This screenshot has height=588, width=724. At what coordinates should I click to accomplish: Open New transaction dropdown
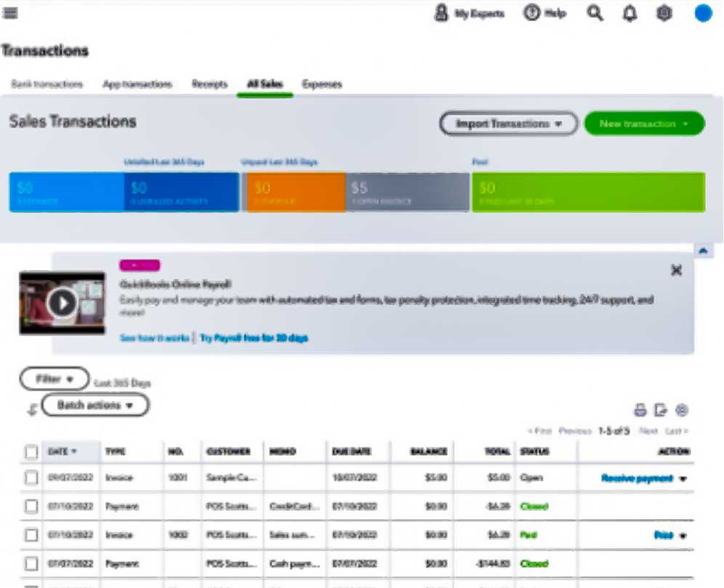tap(644, 124)
